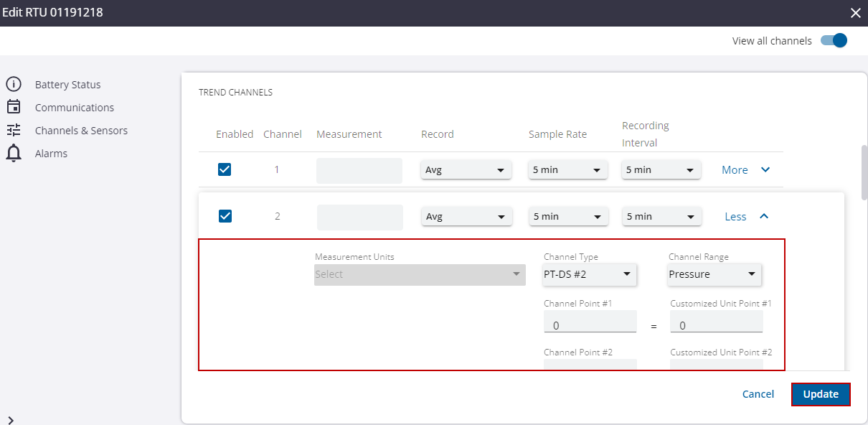Click channel 2 Less chevron-up icon
This screenshot has height=425, width=868.
(x=764, y=216)
